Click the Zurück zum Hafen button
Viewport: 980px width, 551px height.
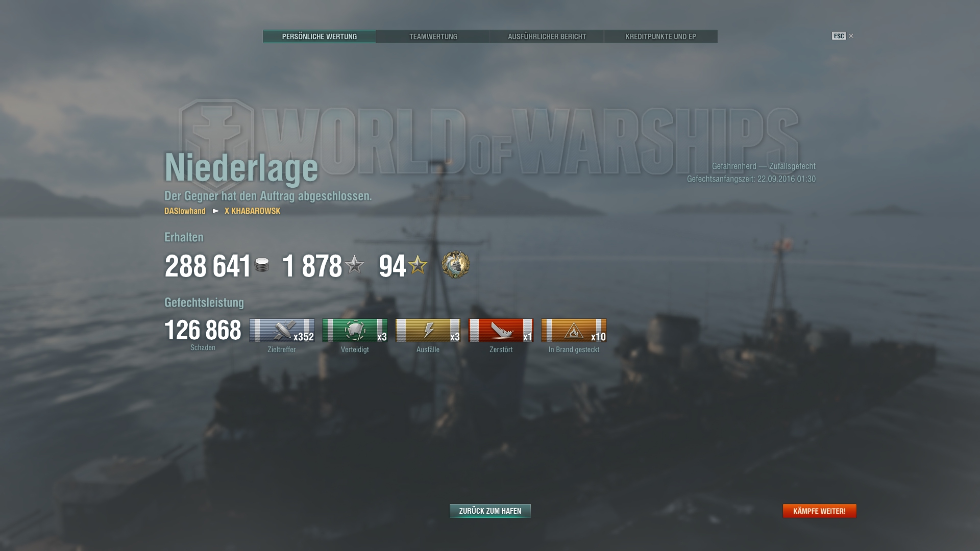click(x=490, y=511)
